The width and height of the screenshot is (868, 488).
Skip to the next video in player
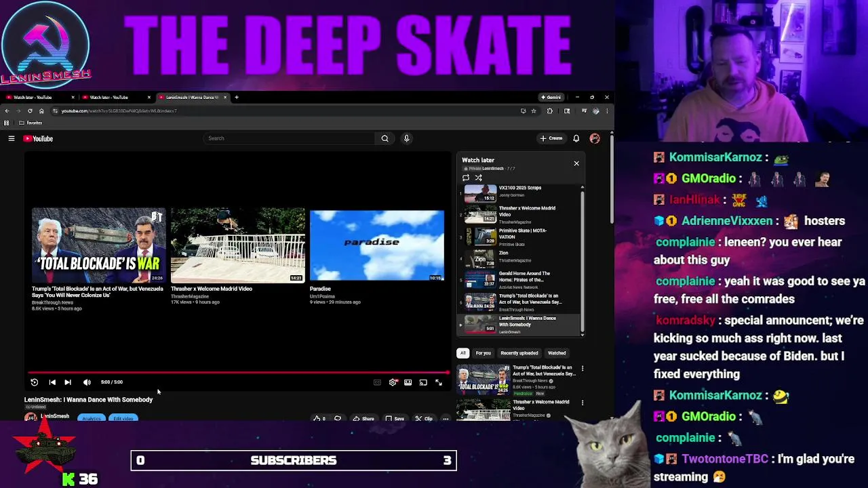68,382
